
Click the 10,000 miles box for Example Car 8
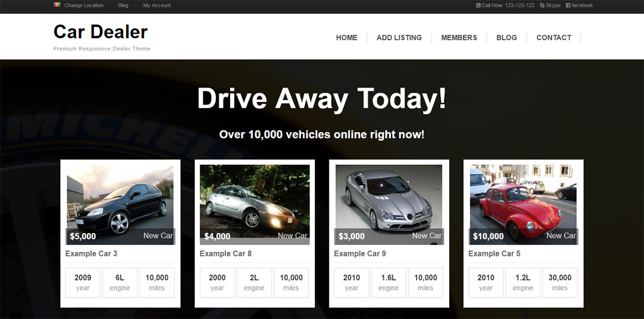pos(291,282)
